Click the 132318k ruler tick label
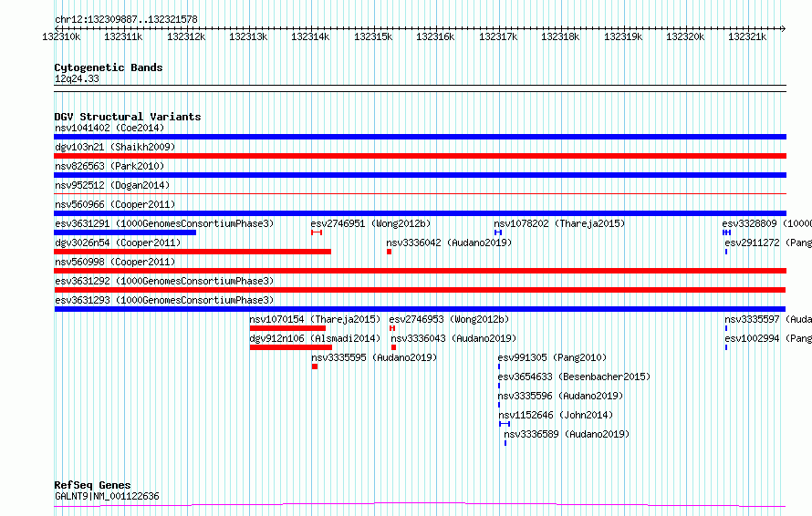The width and height of the screenshot is (812, 516). tap(560, 36)
